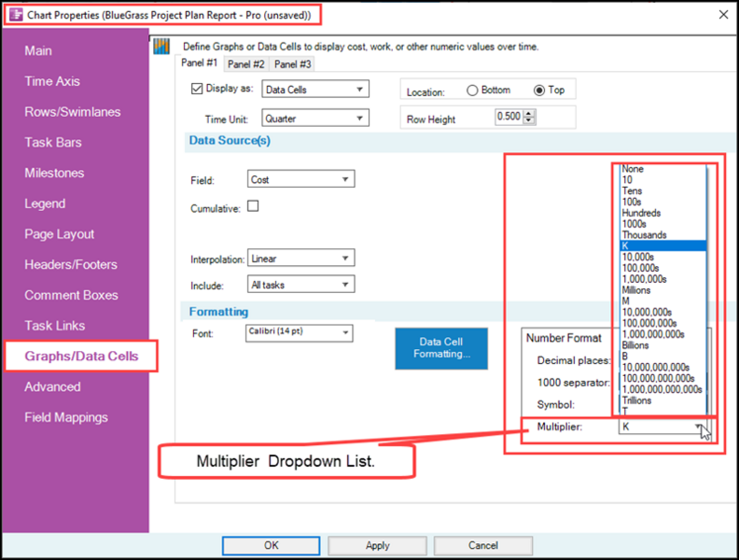Viewport: 739px width, 560px height.
Task: Choose 100,000,000,000s in the multiplier list
Action: click(x=662, y=379)
